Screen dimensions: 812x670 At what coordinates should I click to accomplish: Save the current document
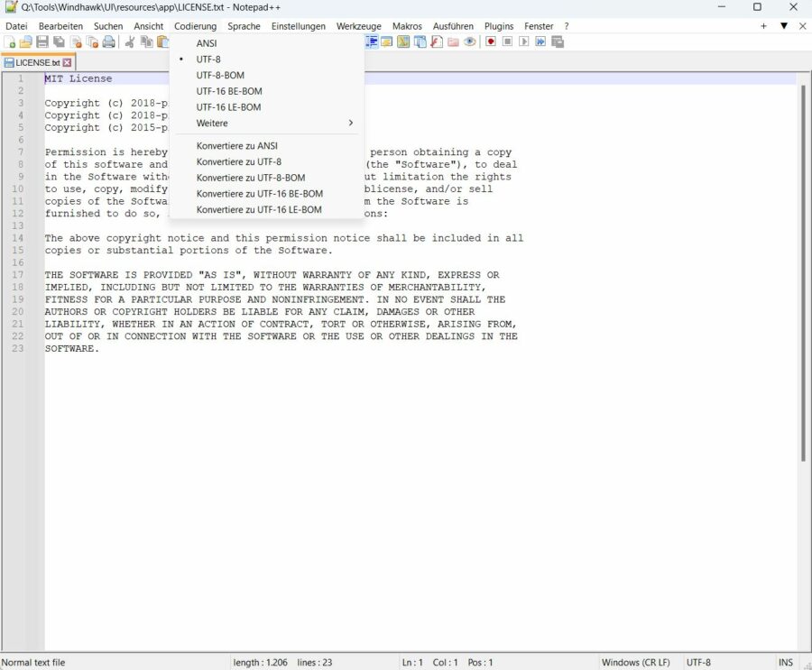[42, 41]
